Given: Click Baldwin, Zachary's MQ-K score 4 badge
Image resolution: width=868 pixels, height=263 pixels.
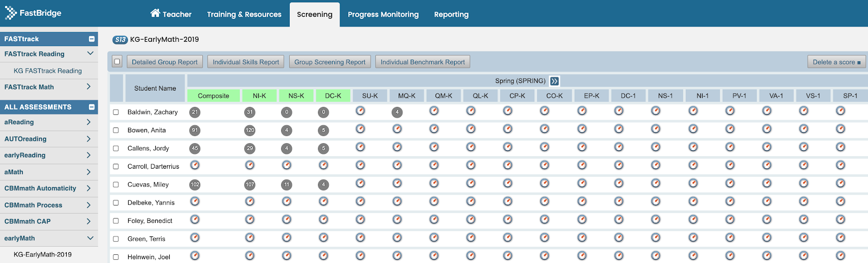Looking at the screenshot, I should [397, 112].
